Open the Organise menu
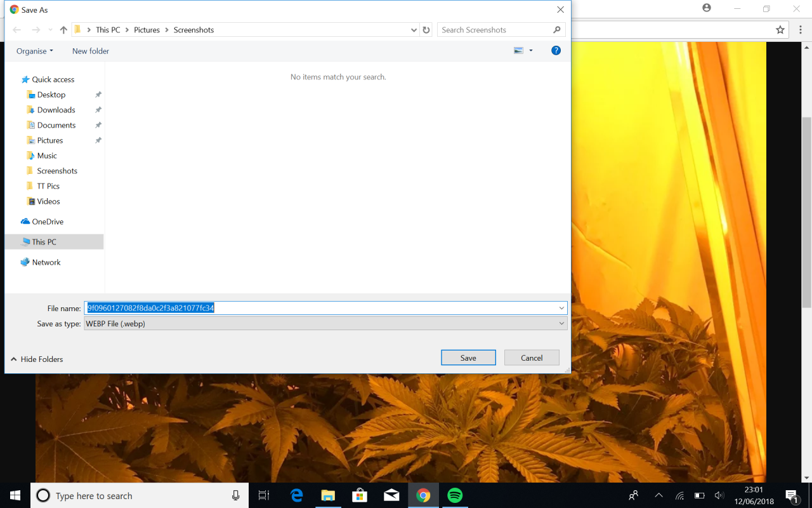 pos(35,51)
